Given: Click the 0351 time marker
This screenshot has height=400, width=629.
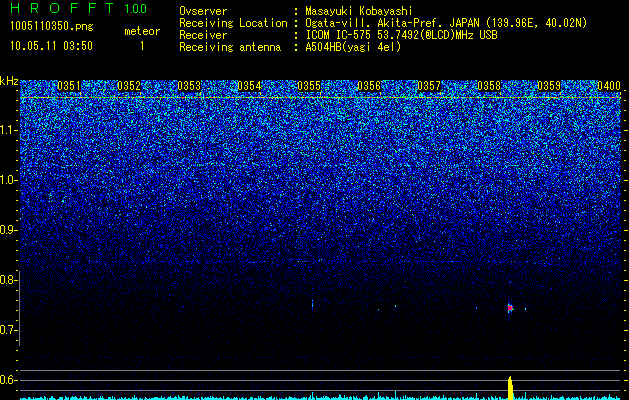Looking at the screenshot, I should point(69,86).
